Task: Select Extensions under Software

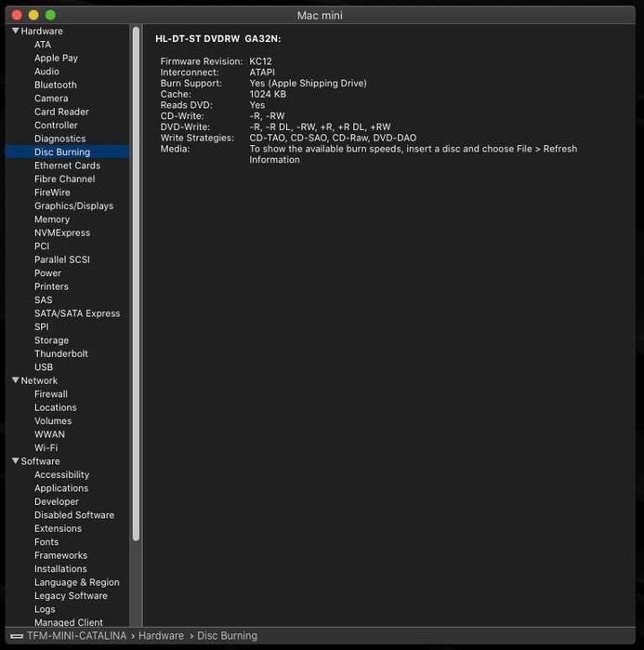Action: [58, 528]
